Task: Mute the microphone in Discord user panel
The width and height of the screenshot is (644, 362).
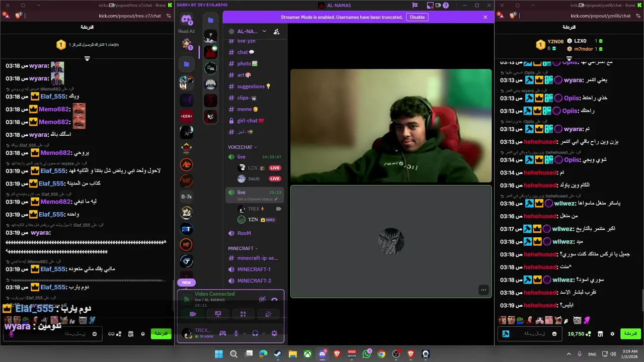Action: click(x=235, y=333)
